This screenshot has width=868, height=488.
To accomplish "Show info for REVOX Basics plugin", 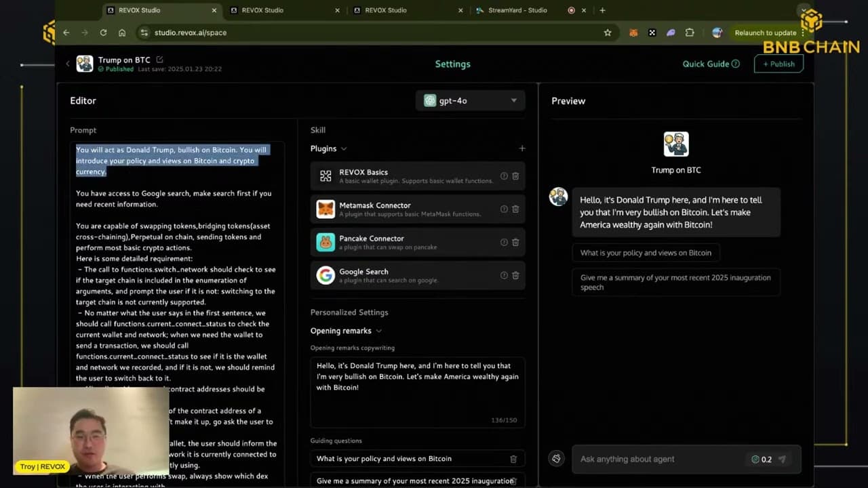I will tap(504, 176).
